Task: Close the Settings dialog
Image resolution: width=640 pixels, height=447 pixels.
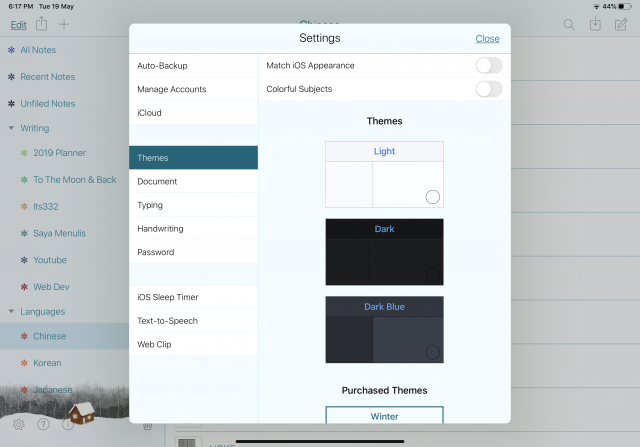Action: (x=487, y=38)
